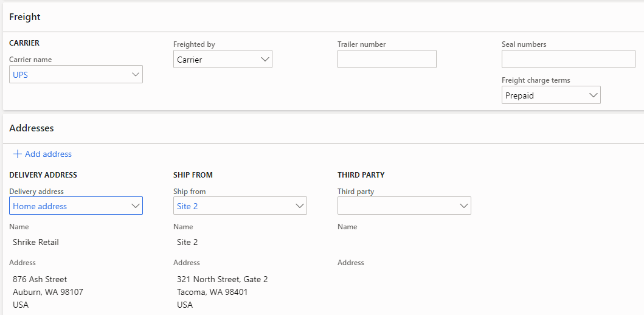Viewport: 644px width, 315px height.
Task: Click the Prepaid value in Freight charge terms
Action: 519,95
